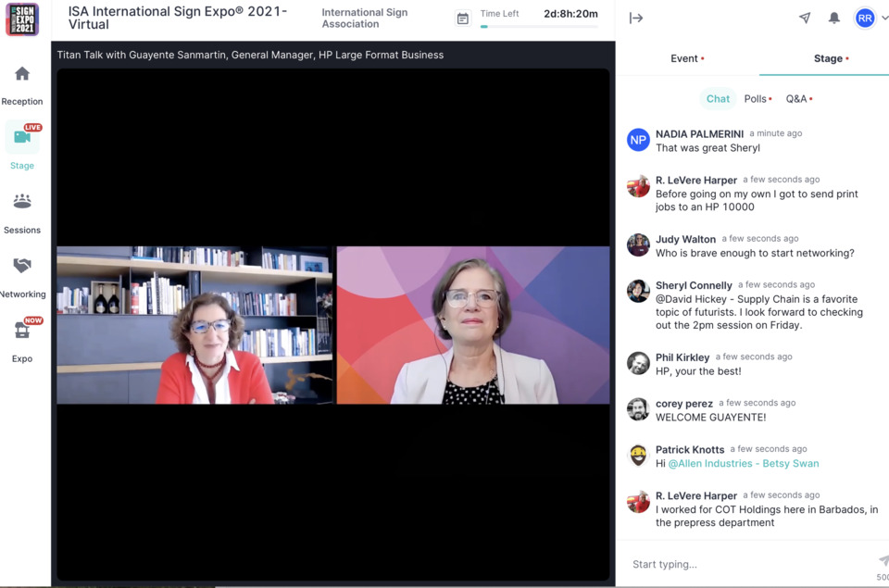Screen dimensions: 889x588
Task: Open the Reception home icon
Action: 22,74
